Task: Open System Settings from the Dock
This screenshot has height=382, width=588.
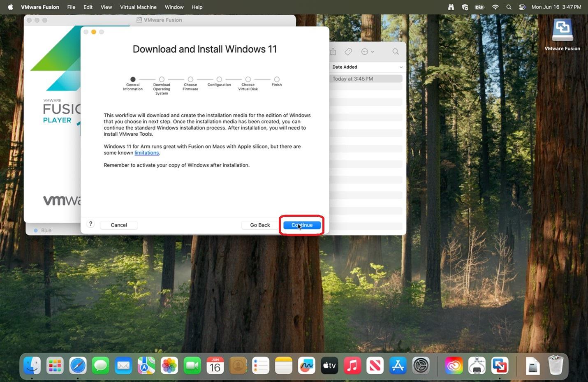Action: tap(421, 365)
